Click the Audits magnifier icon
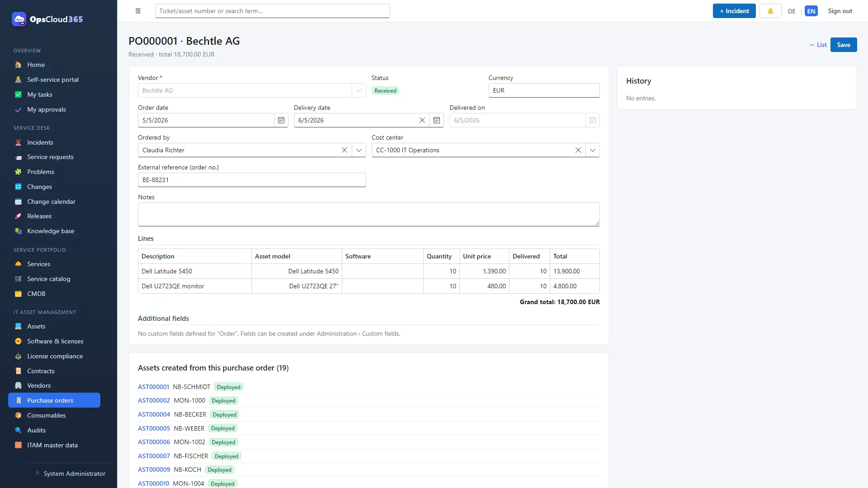The image size is (868, 488). [x=18, y=430]
